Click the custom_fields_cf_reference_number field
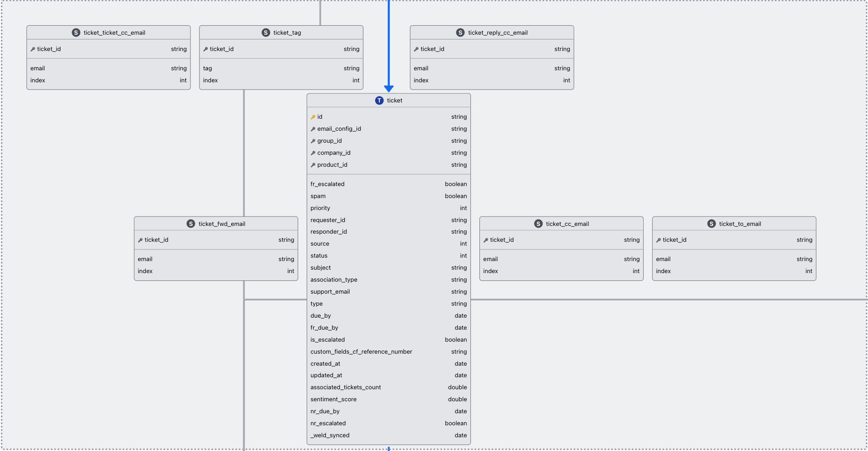 tap(361, 352)
